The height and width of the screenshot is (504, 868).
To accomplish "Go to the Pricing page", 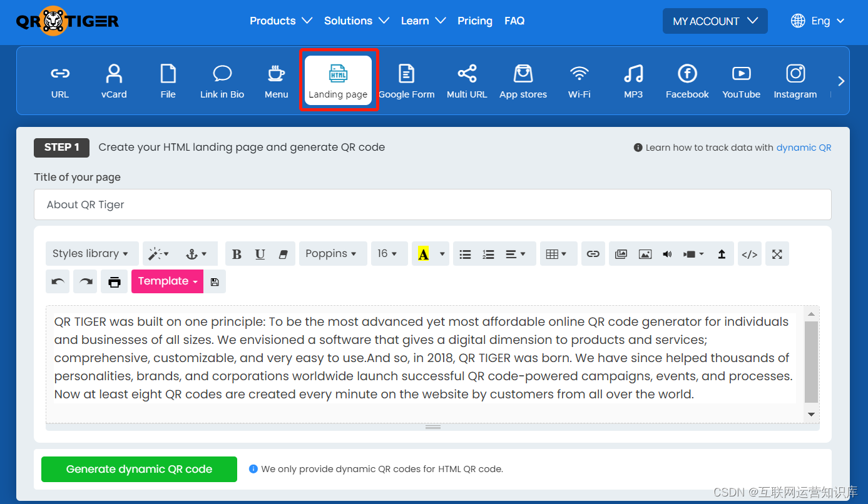I will click(475, 21).
